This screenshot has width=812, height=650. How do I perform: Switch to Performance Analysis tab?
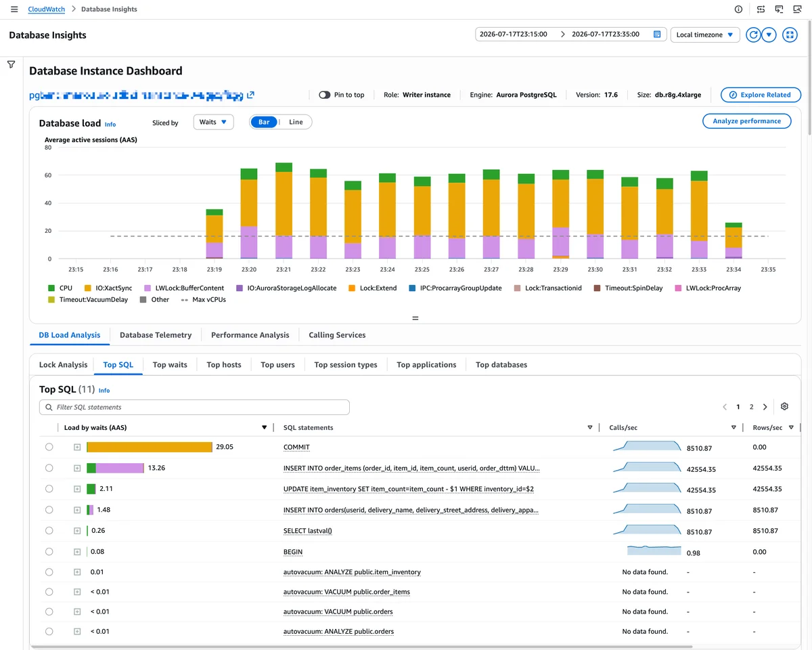pyautogui.click(x=250, y=335)
